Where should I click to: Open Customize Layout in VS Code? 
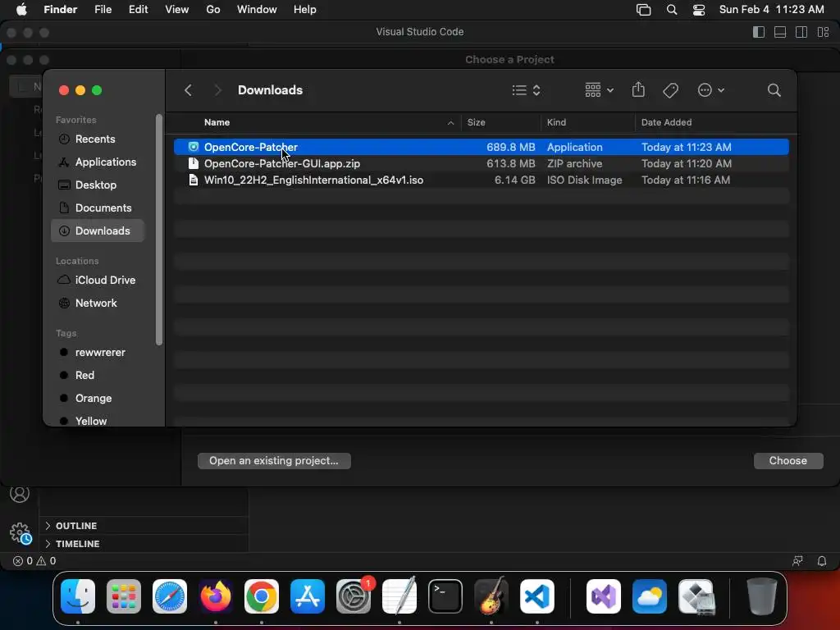click(x=824, y=32)
